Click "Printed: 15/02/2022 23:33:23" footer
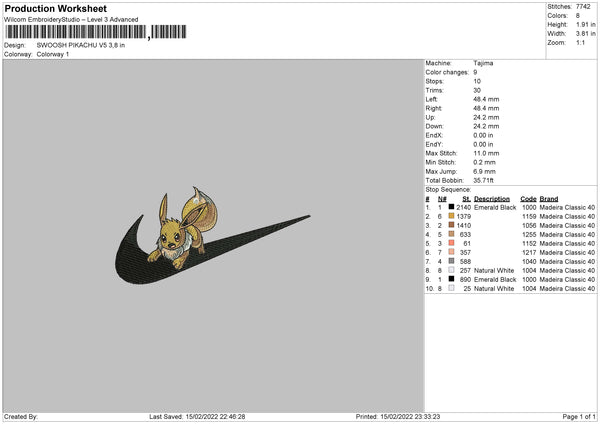The width and height of the screenshot is (600, 424). (x=398, y=417)
